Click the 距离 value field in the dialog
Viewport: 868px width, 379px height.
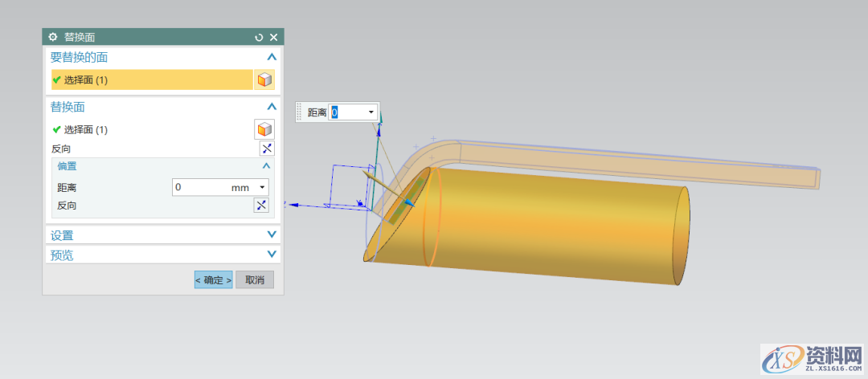[201, 187]
